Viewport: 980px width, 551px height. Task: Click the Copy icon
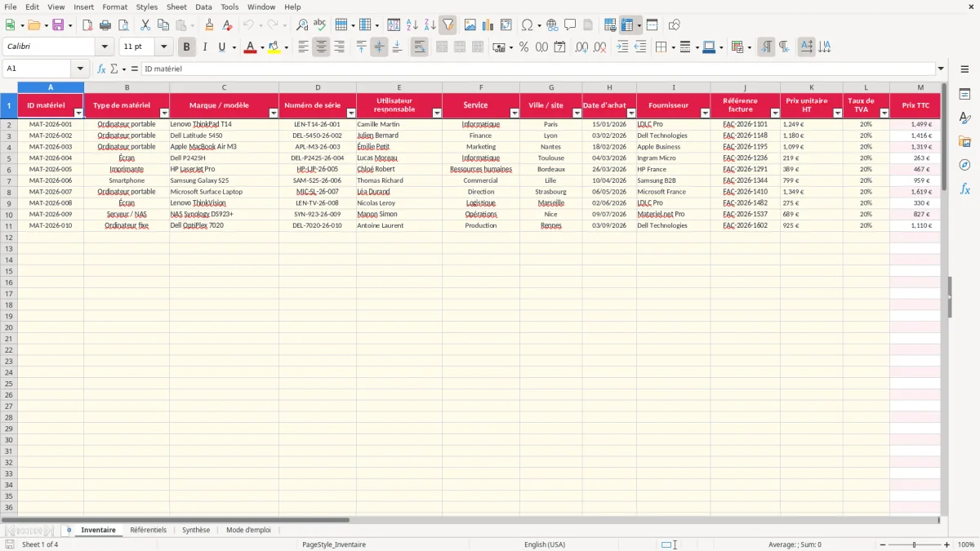click(163, 25)
